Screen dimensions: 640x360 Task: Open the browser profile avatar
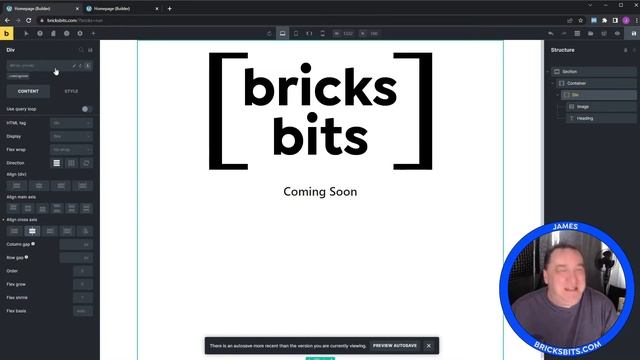coord(626,20)
